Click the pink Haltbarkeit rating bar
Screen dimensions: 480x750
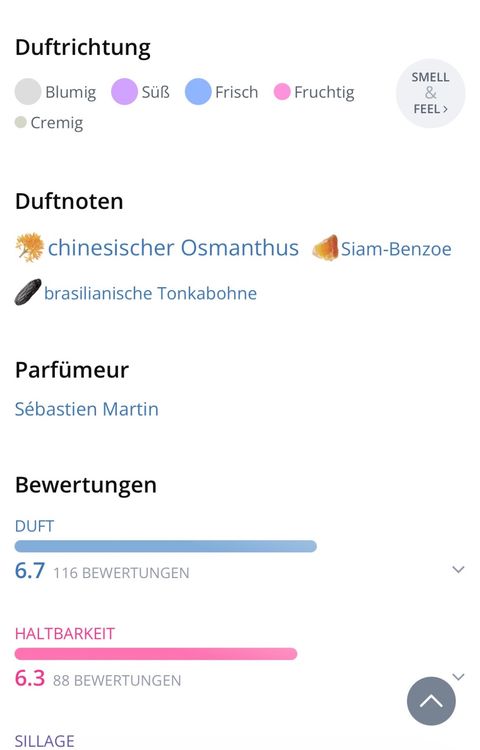(156, 653)
